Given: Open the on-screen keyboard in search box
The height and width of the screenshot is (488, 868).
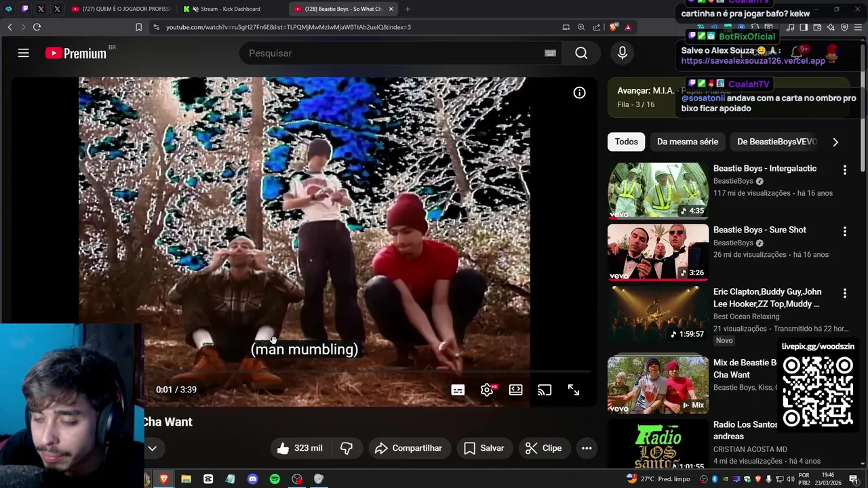Looking at the screenshot, I should [550, 53].
